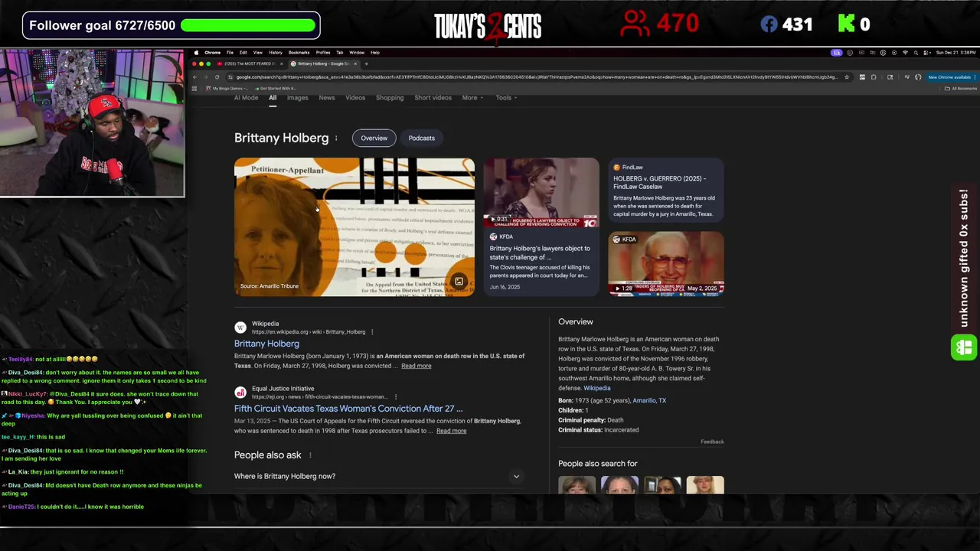Click the QR code extension icon

[x=862, y=77]
